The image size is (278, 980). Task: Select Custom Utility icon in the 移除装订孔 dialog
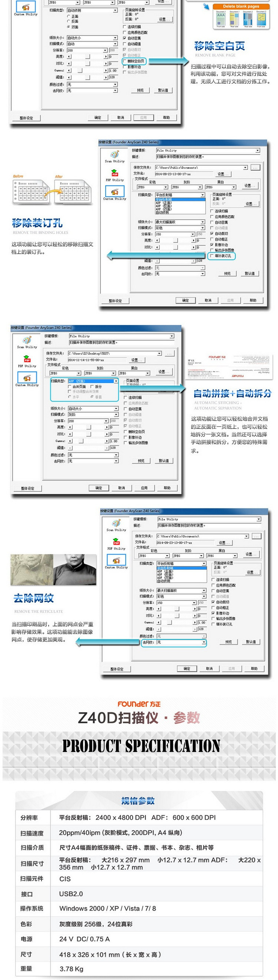tap(115, 191)
